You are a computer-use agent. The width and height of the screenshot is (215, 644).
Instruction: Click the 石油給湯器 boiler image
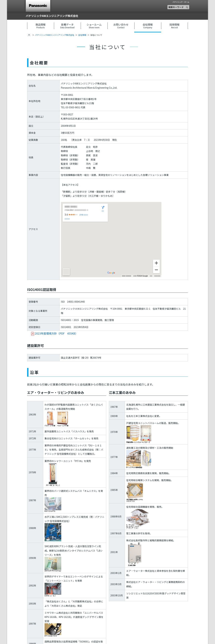click(134, 554)
